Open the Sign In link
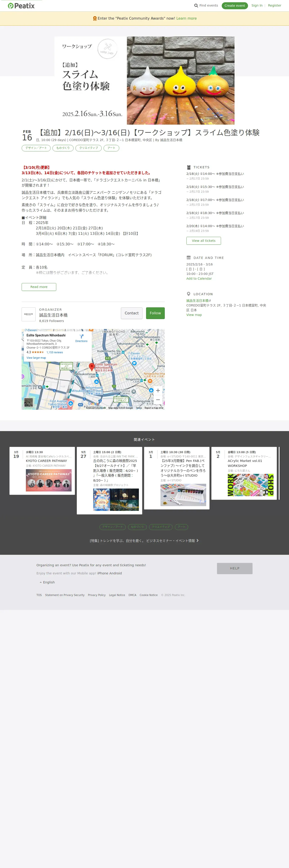 click(x=257, y=6)
